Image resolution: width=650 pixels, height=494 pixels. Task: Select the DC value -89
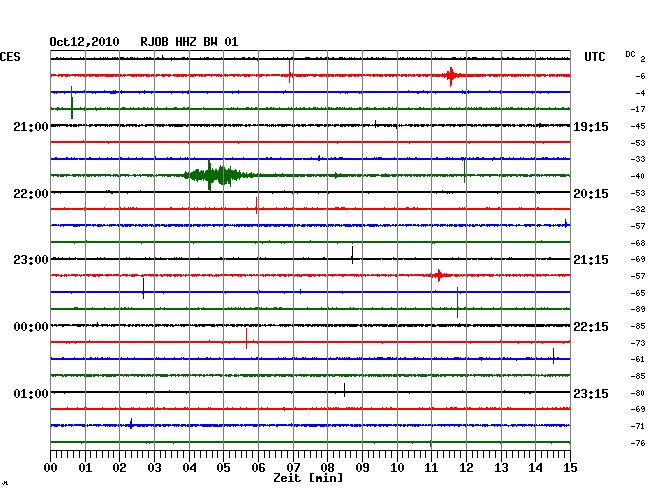[x=638, y=309]
